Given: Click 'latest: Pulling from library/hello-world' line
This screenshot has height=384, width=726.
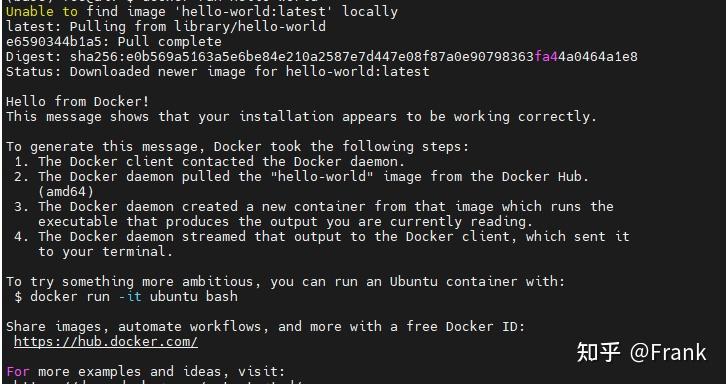Looking at the screenshot, I should pyautogui.click(x=166, y=26).
